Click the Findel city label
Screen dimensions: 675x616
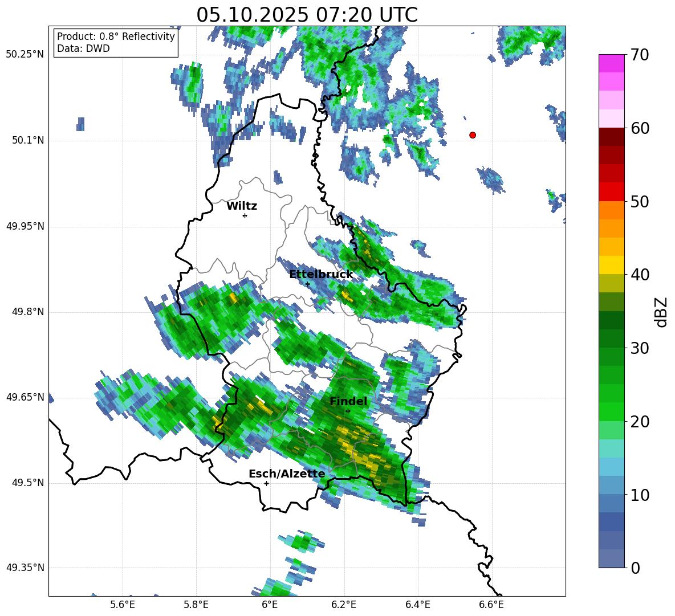point(348,401)
